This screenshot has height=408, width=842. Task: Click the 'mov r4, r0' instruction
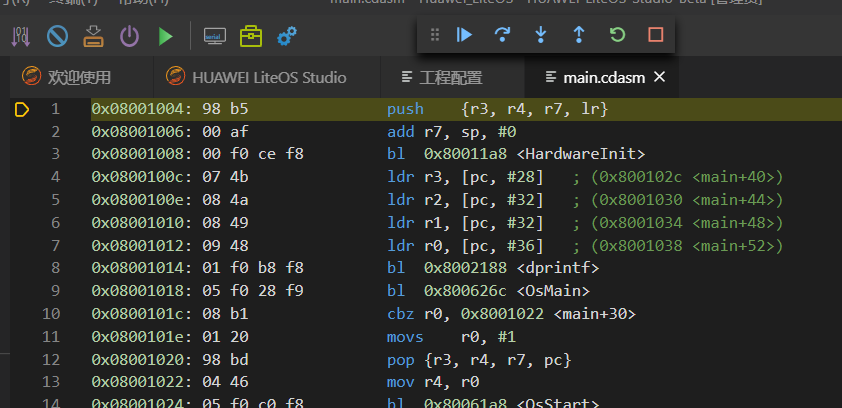[433, 383]
